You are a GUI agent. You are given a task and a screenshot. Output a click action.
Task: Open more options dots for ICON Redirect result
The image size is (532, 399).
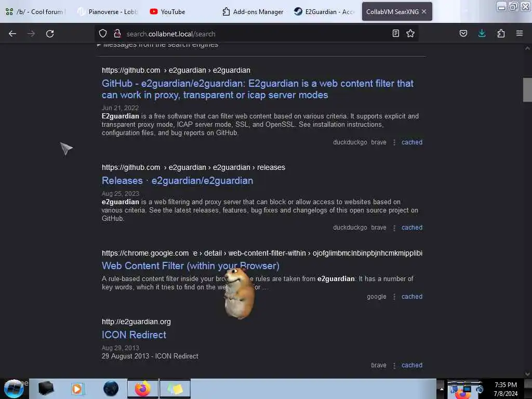[x=394, y=366]
